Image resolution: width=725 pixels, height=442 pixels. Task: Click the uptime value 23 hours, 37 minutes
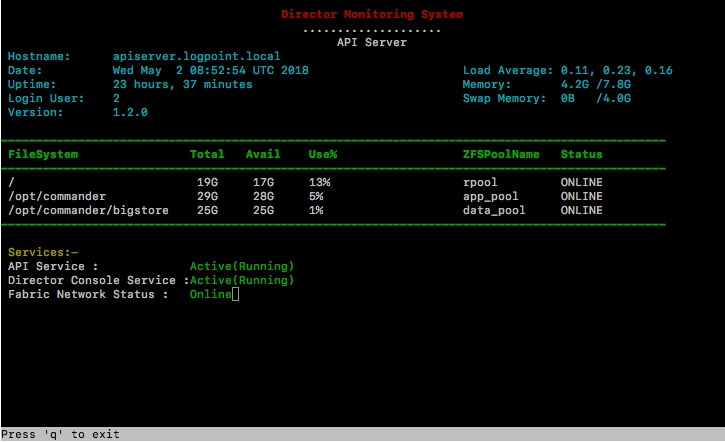click(183, 85)
